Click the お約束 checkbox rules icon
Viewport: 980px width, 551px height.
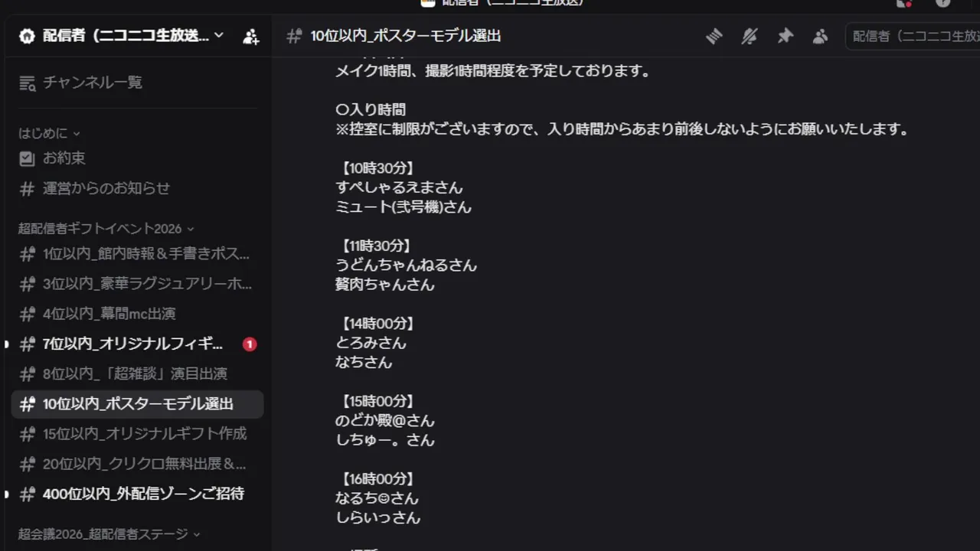[x=27, y=158]
